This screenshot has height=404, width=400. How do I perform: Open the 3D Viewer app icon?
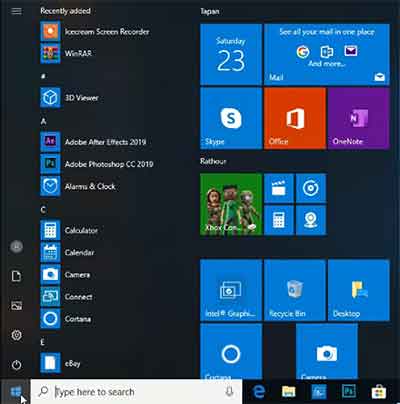click(x=50, y=98)
